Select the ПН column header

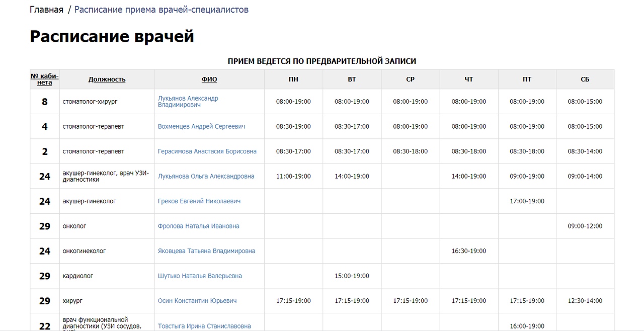(293, 79)
